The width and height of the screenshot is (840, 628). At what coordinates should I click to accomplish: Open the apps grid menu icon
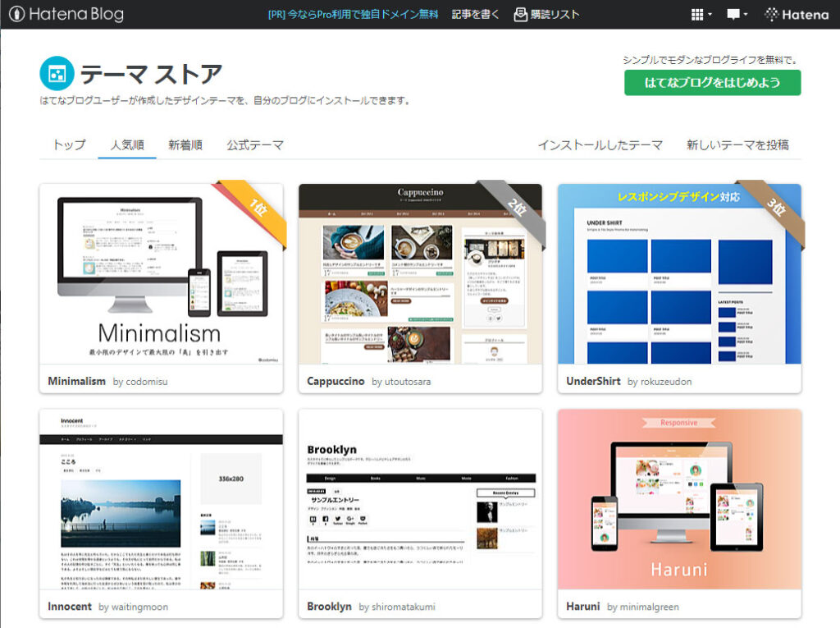point(697,15)
